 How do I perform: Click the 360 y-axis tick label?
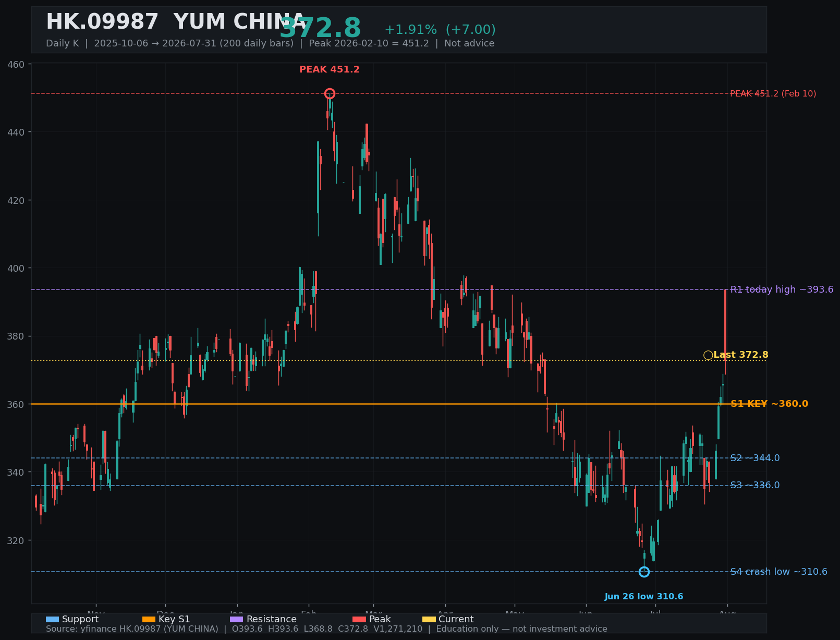[x=17, y=404]
